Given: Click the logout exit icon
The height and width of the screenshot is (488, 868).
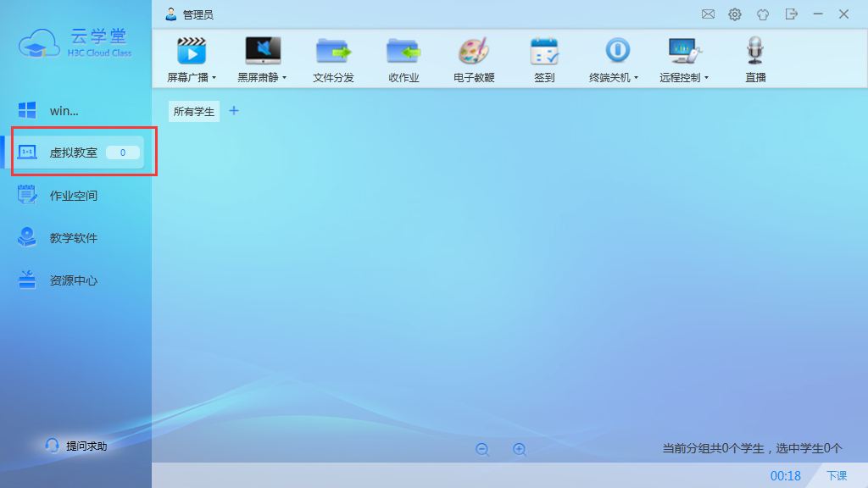Looking at the screenshot, I should tap(792, 14).
